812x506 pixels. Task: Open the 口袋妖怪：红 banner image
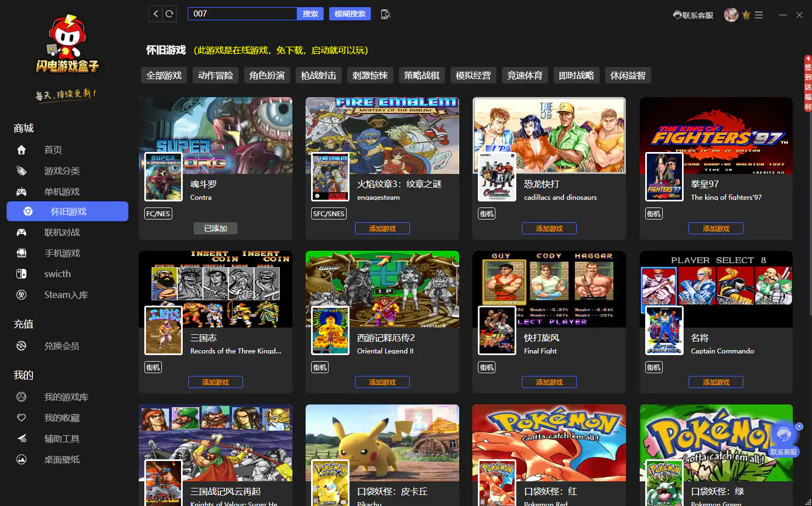click(549, 443)
